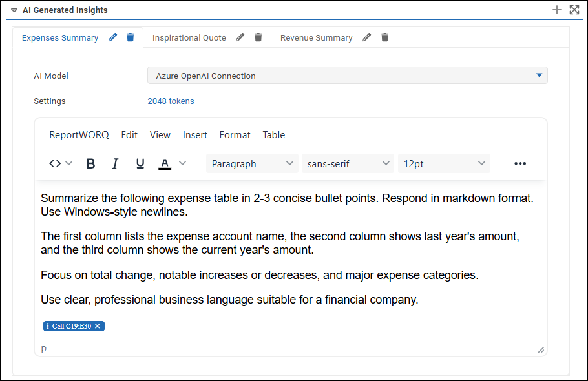Image resolution: width=588 pixels, height=381 pixels.
Task: Toggle italic formatting
Action: coord(115,164)
